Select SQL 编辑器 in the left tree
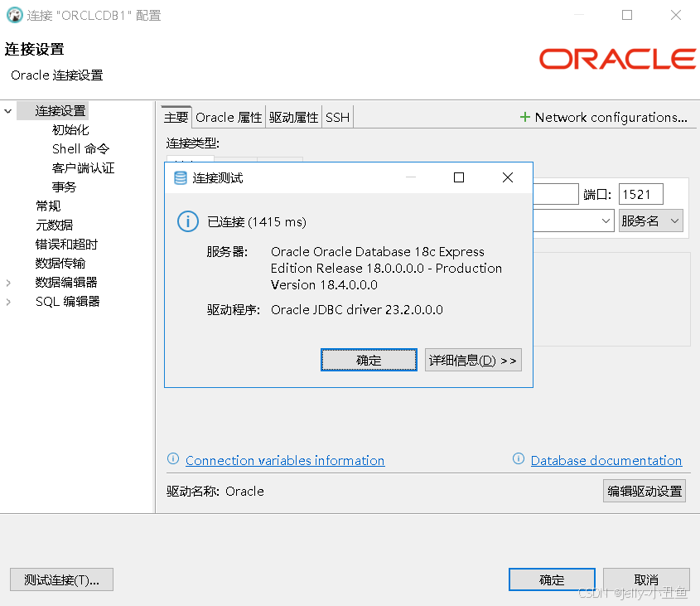 click(x=67, y=302)
